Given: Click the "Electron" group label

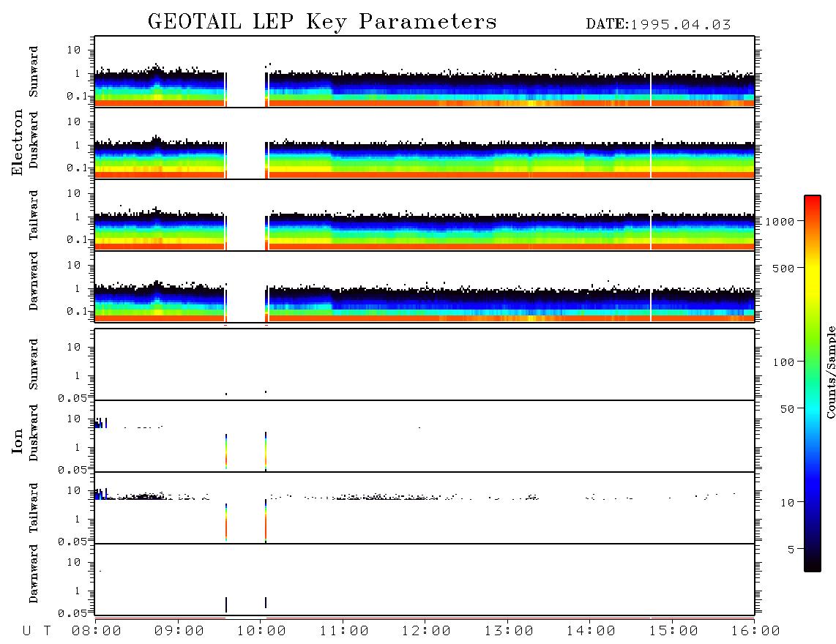Looking at the screenshot, I should pyautogui.click(x=18, y=143).
